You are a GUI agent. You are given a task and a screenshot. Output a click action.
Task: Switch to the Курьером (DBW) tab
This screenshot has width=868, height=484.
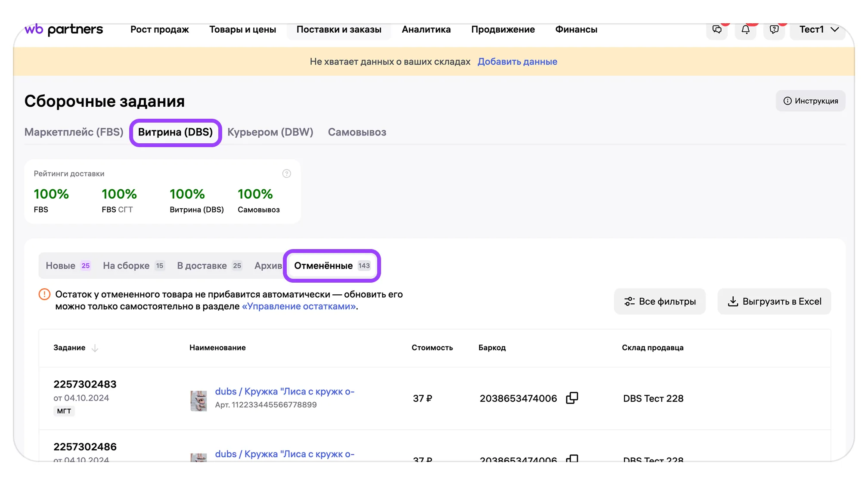click(x=270, y=132)
